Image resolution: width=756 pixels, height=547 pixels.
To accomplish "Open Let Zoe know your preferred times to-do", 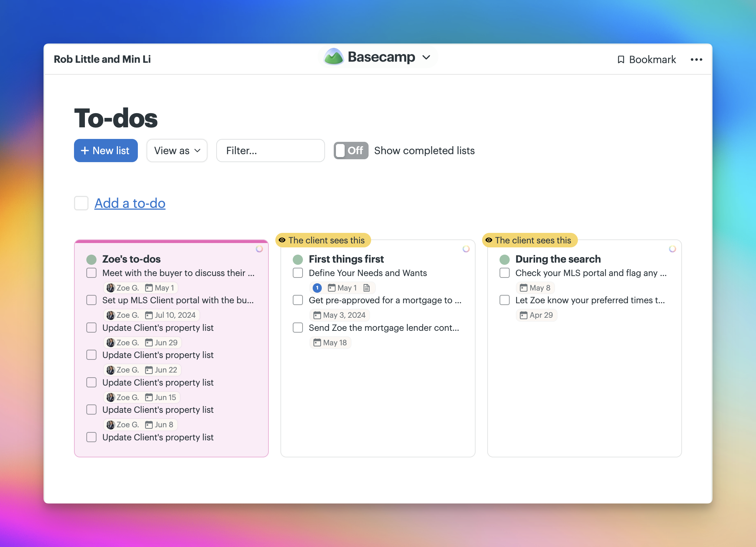I will tap(590, 300).
